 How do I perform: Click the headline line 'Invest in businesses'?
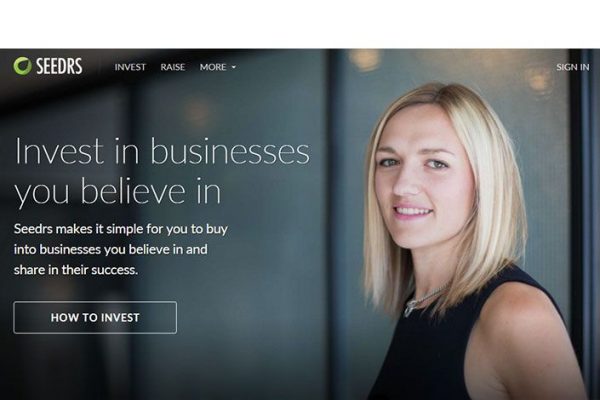(162, 152)
